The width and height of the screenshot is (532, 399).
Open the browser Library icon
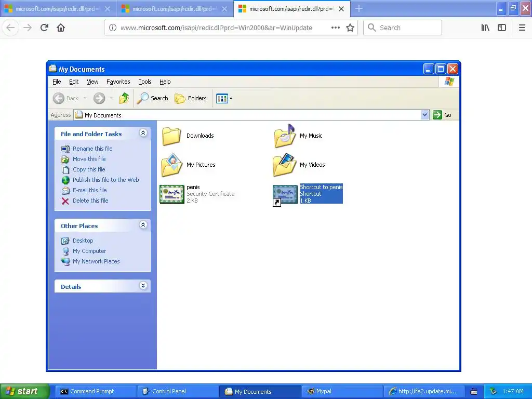(485, 28)
